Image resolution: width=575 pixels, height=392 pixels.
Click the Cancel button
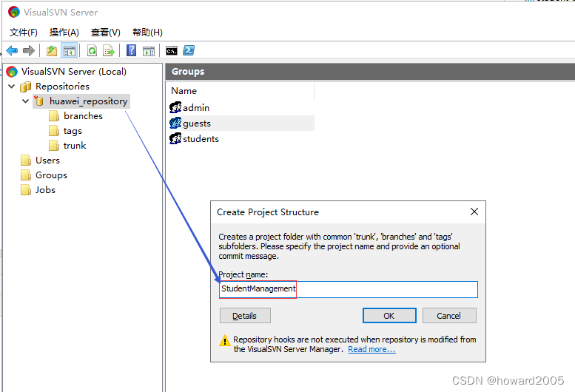click(x=449, y=315)
